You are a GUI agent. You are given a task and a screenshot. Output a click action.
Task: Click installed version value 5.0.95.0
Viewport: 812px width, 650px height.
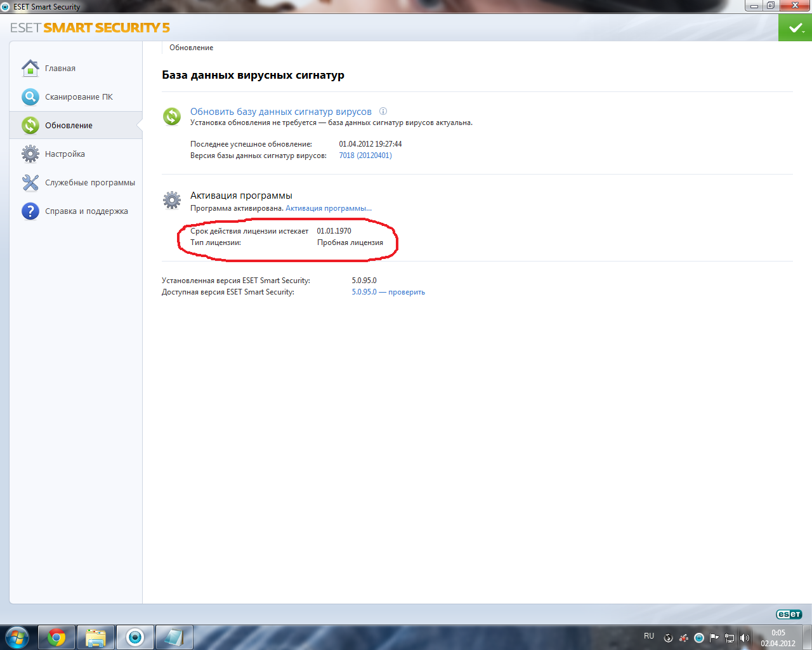364,281
